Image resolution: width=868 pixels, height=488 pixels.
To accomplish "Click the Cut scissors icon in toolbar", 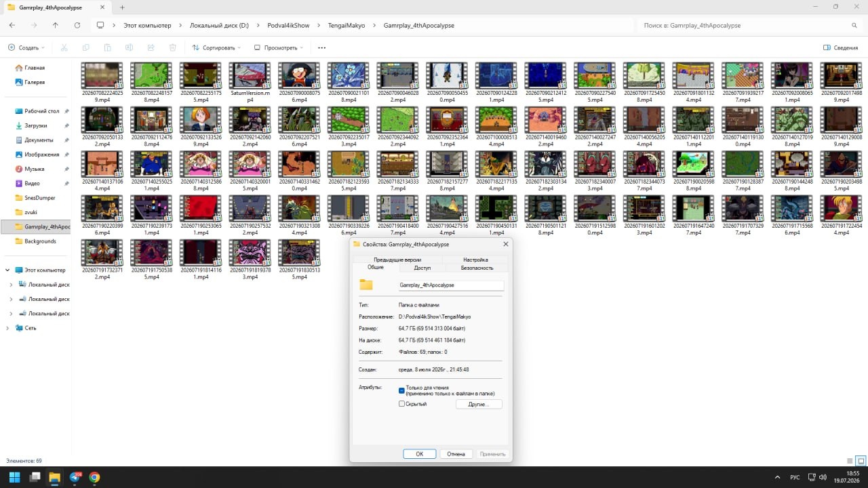I will (x=64, y=47).
